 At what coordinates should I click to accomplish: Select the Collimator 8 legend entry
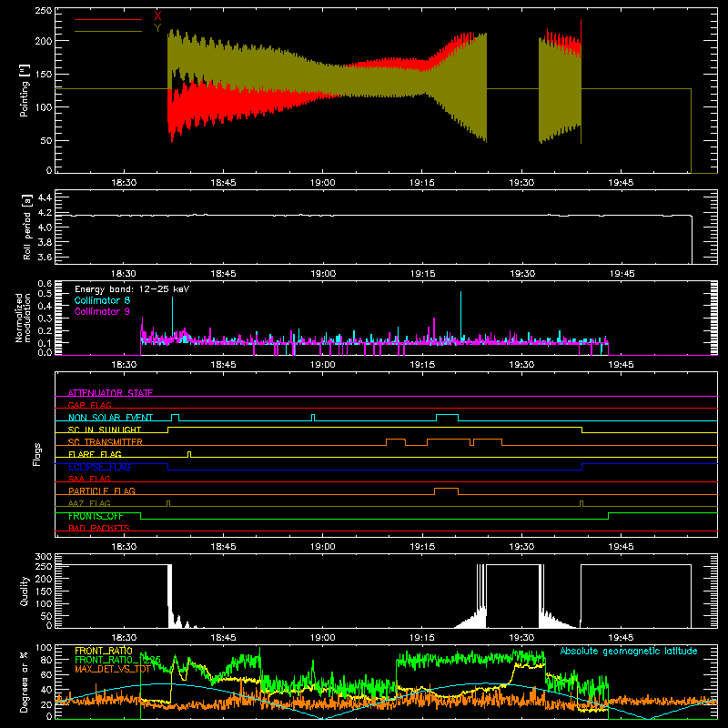coord(102,300)
